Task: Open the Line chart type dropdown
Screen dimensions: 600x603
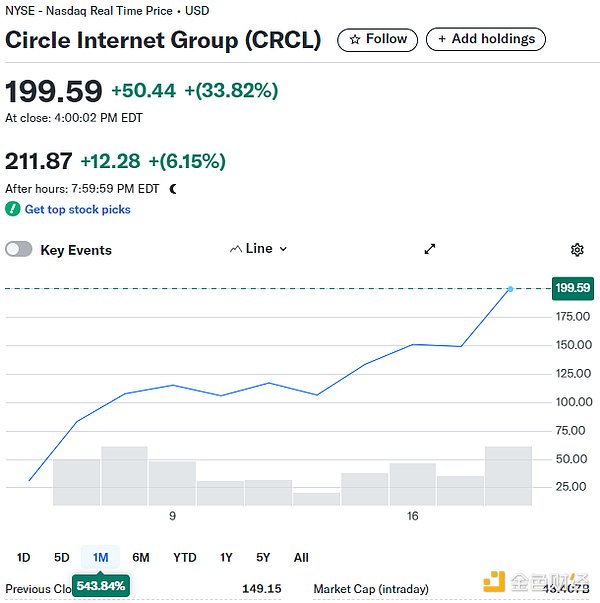Action: coord(259,249)
